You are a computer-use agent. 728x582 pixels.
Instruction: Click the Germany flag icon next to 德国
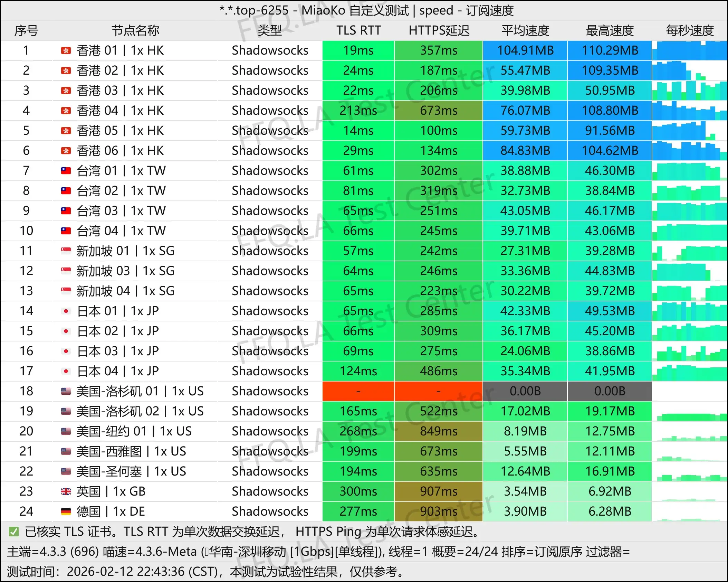[66, 511]
